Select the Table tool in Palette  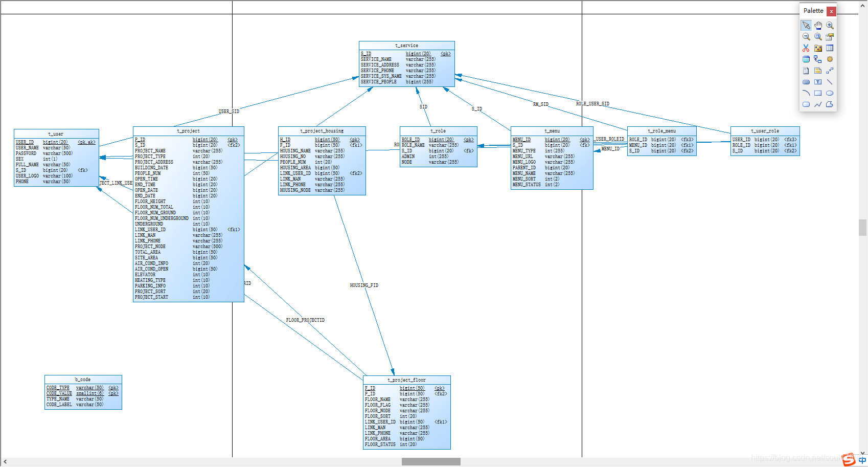(x=830, y=48)
